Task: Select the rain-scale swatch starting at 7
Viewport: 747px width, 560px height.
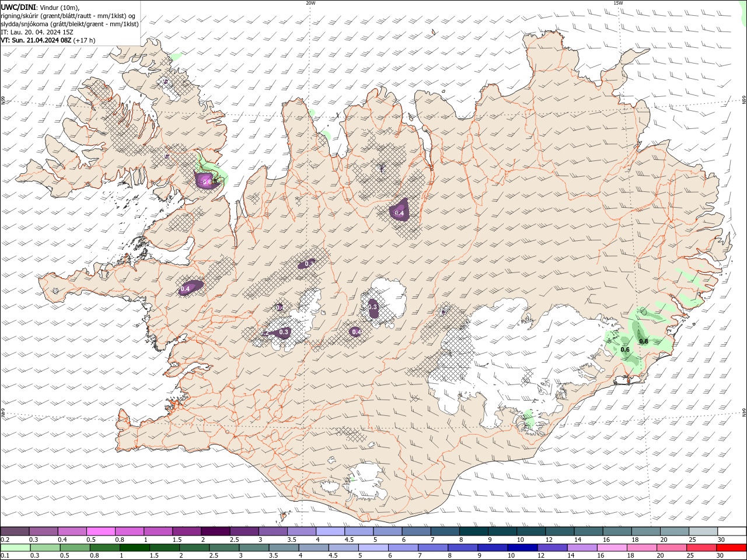Action: [432, 548]
